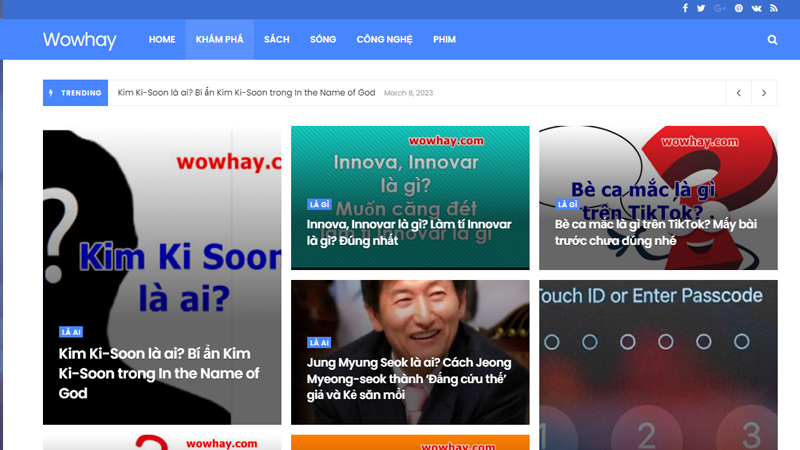Open the VK social icon
Image resolution: width=800 pixels, height=450 pixels.
coord(756,8)
